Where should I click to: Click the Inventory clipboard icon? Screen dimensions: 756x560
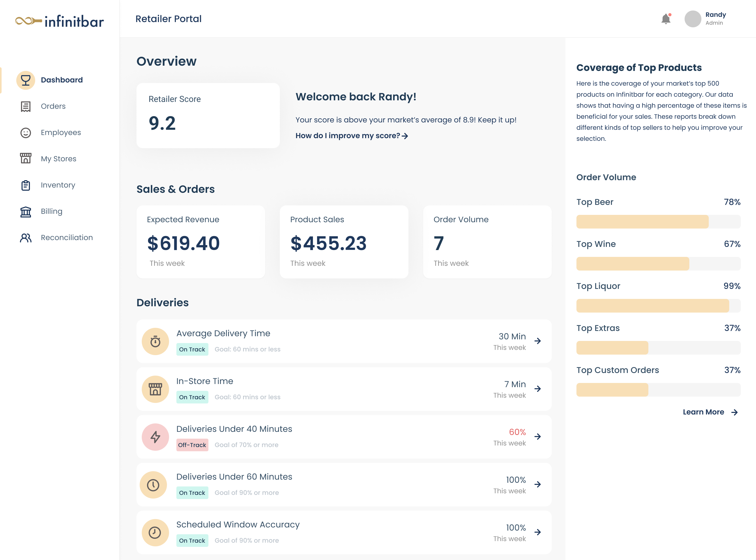point(26,185)
